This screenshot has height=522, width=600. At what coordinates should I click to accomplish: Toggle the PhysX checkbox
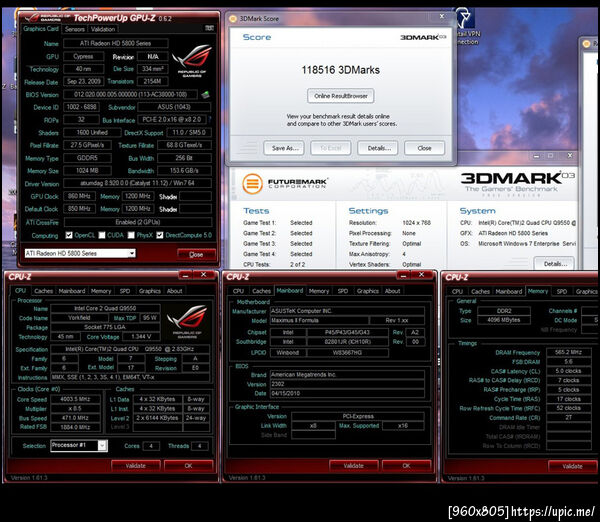tap(131, 235)
